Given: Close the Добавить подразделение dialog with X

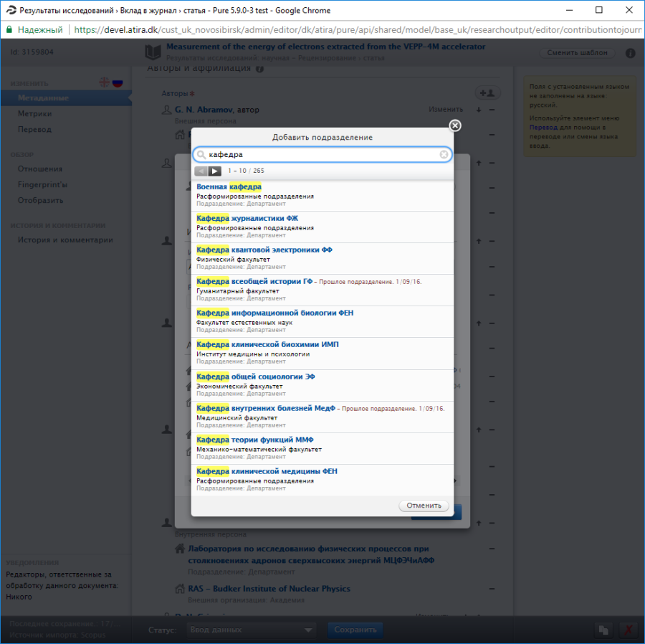Looking at the screenshot, I should 455,126.
